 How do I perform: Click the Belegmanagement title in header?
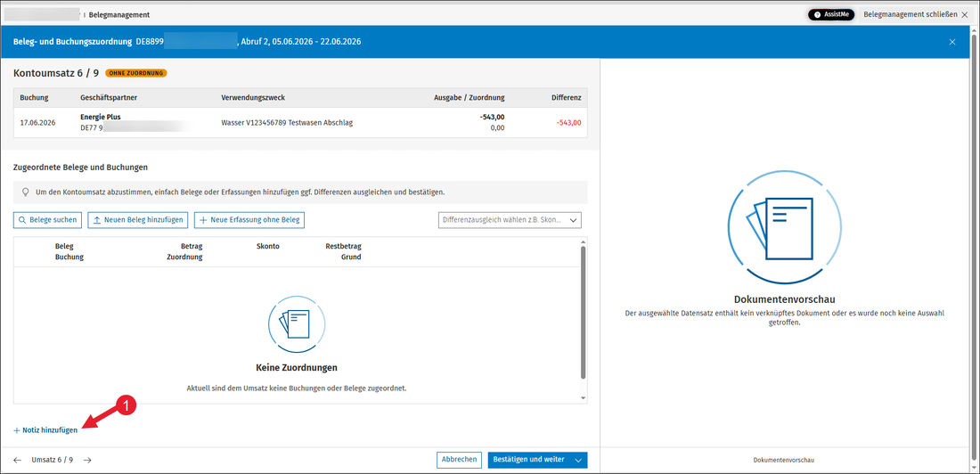click(x=118, y=14)
